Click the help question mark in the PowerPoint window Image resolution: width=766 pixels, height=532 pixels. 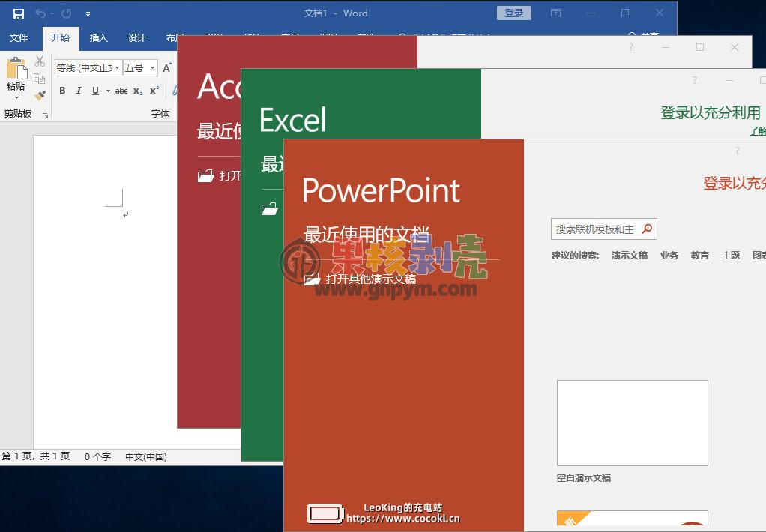(x=738, y=151)
